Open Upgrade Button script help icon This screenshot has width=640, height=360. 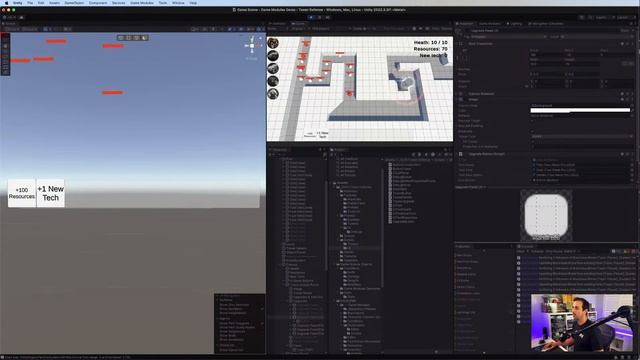[622, 154]
